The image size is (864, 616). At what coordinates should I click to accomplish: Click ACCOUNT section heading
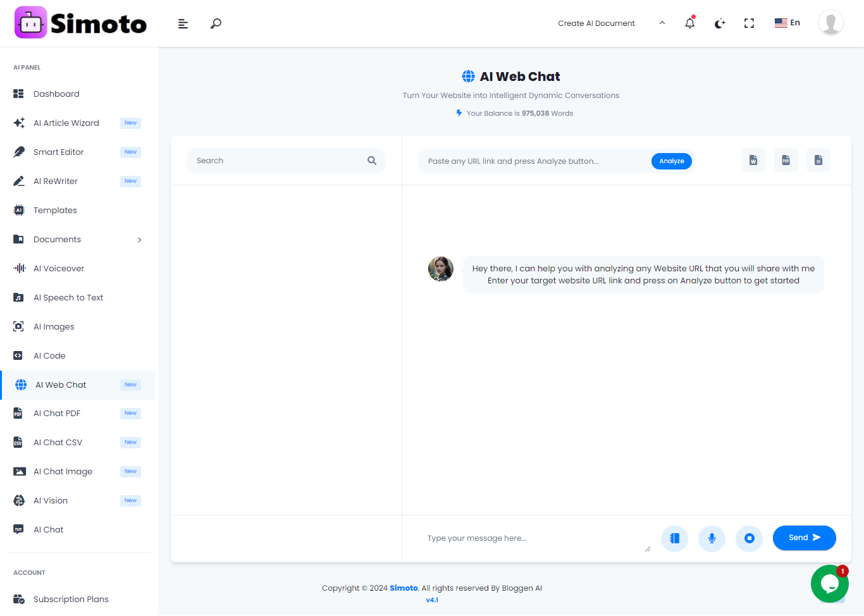pyautogui.click(x=29, y=573)
